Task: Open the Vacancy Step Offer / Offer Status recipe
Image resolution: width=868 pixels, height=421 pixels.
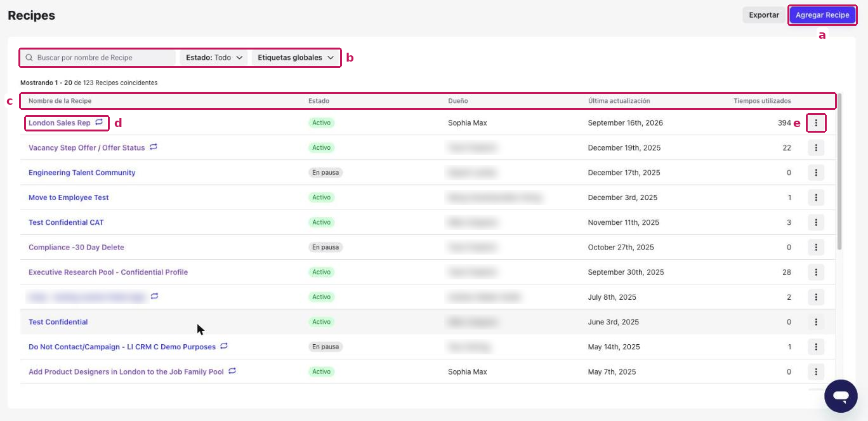Action: 87,148
